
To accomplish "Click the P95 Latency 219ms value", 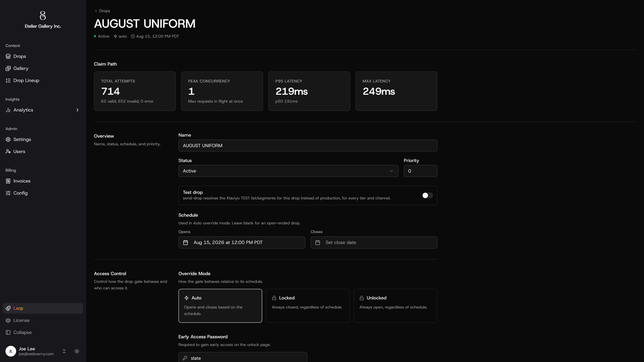I will click(x=291, y=91).
